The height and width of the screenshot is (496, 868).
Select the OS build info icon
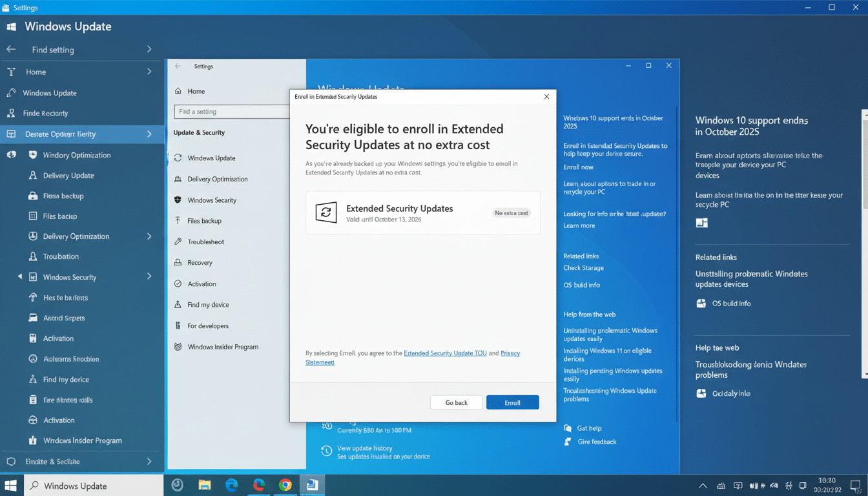click(x=701, y=303)
